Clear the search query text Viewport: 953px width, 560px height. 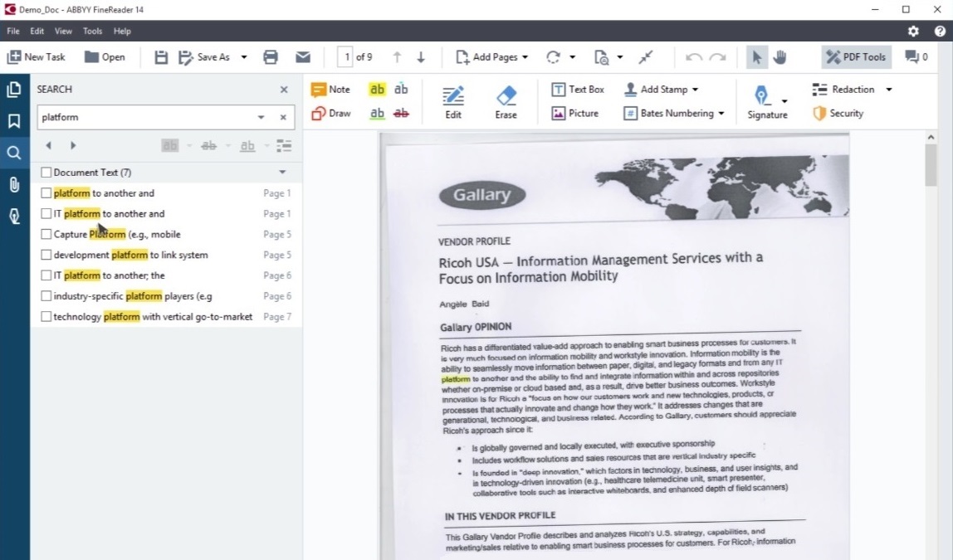pos(283,117)
